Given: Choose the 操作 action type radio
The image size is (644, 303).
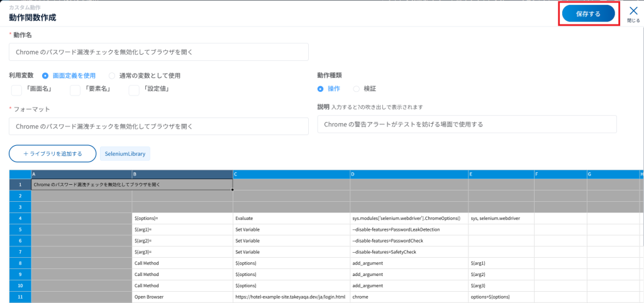Looking at the screenshot, I should click(321, 89).
